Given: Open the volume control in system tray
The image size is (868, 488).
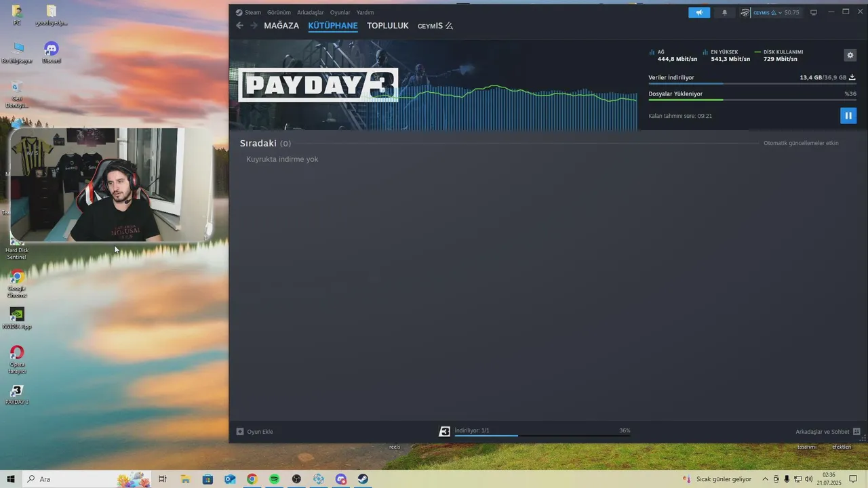Looking at the screenshot, I should coord(808,479).
